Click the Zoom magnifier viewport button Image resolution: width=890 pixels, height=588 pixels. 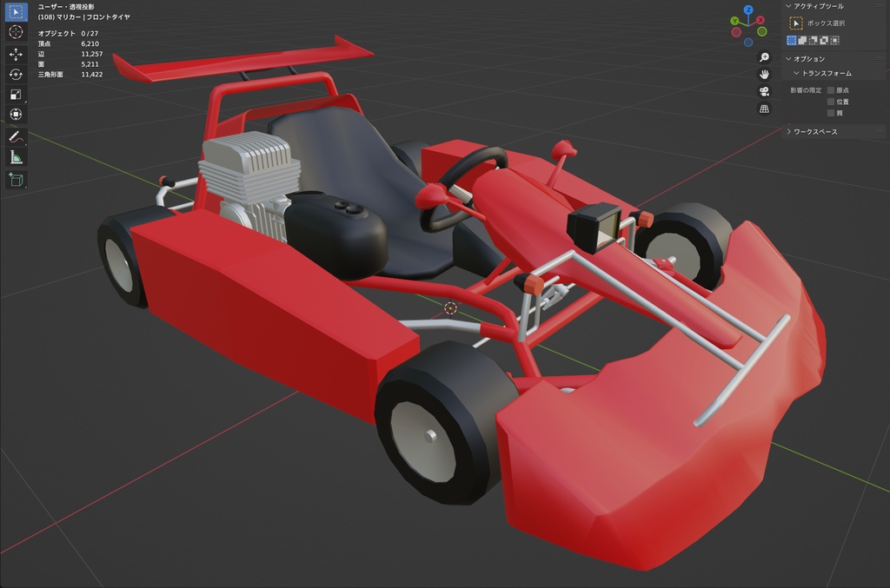[764, 57]
